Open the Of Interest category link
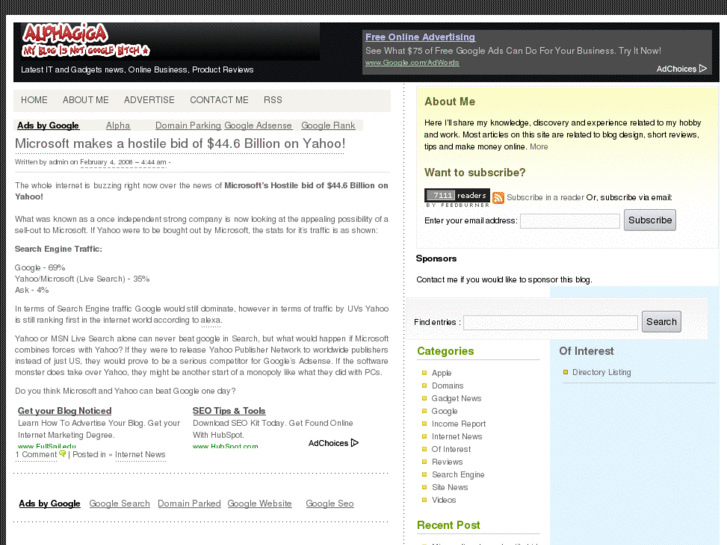Viewport: 727px width, 545px height. click(451, 449)
